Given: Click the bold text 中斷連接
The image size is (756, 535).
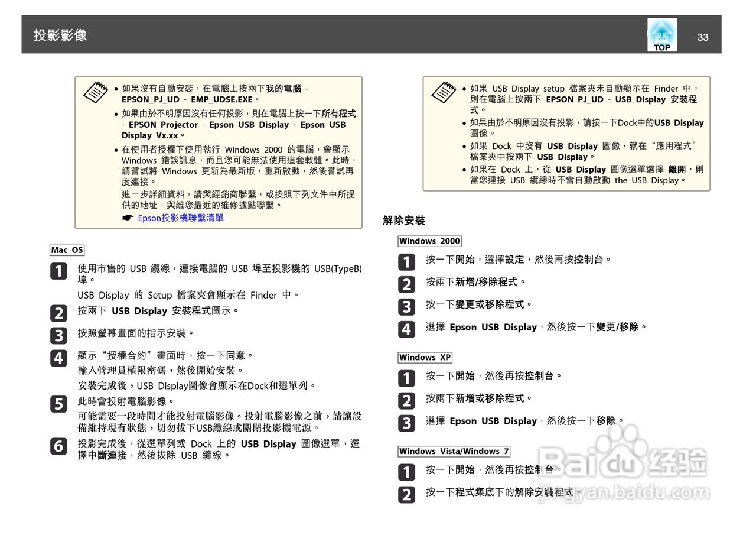Looking at the screenshot, I should tap(107, 455).
